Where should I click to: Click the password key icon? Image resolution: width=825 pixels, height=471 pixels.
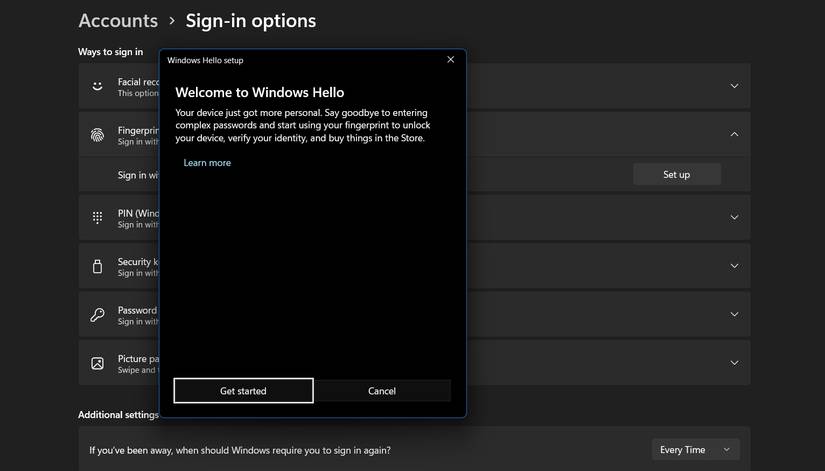pos(97,314)
